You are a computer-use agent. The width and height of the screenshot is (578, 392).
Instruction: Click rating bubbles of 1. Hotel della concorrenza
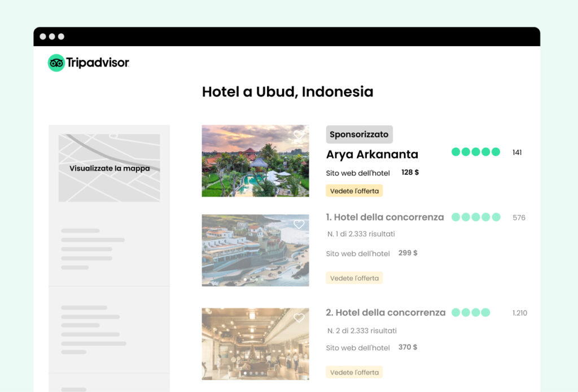pyautogui.click(x=476, y=217)
